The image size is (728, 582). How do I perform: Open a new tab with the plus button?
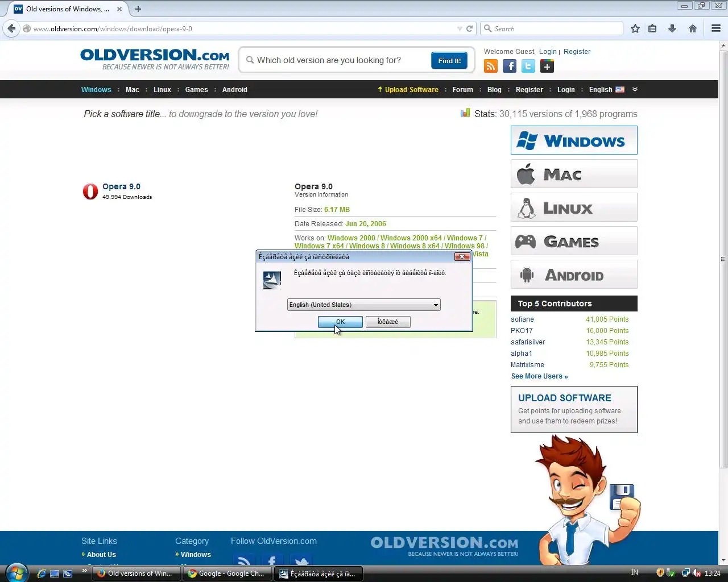pyautogui.click(x=138, y=9)
